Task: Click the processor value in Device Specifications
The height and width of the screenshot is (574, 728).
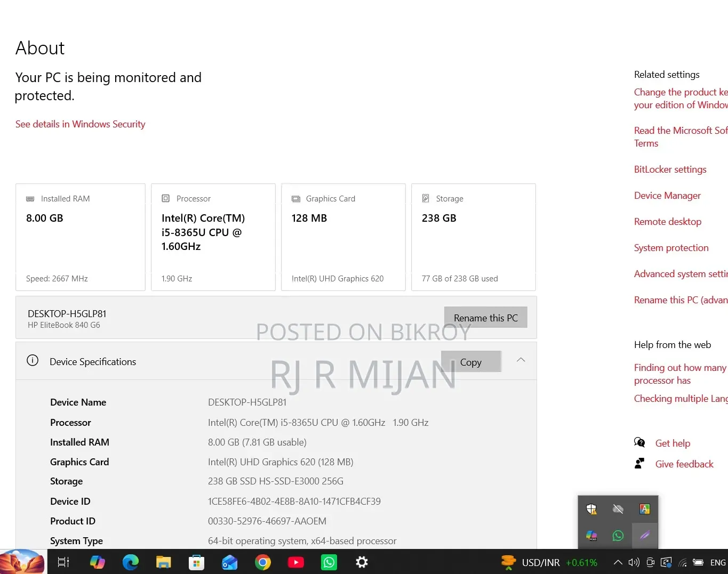Action: (x=318, y=423)
